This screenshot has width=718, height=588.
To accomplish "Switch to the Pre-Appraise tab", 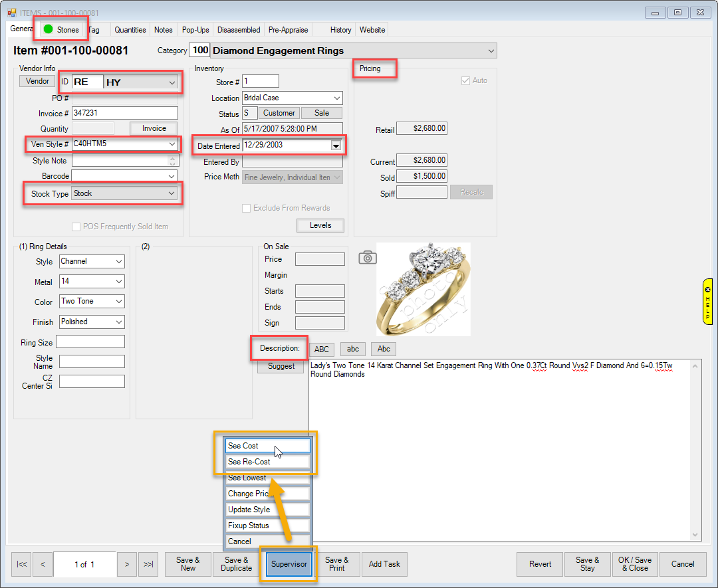I will (288, 30).
